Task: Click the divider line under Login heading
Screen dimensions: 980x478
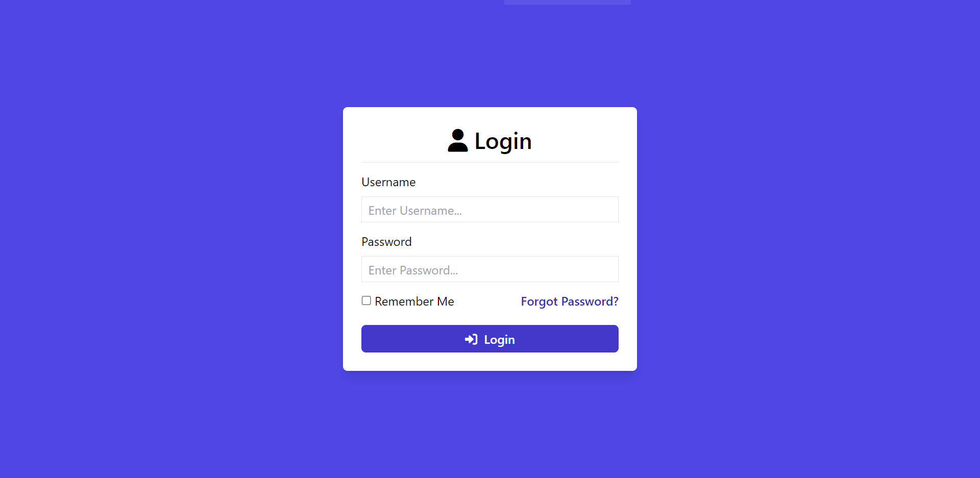Action: coord(490,162)
